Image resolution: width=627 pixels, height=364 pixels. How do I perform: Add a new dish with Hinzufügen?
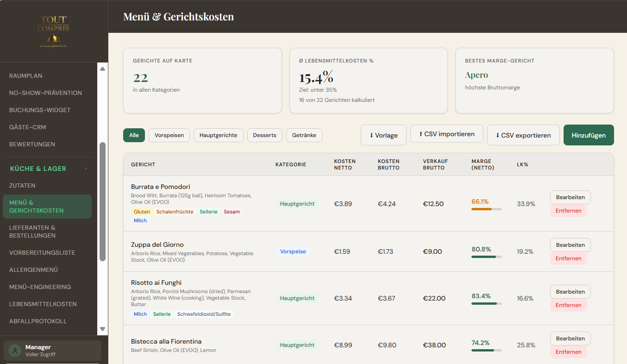tap(589, 135)
